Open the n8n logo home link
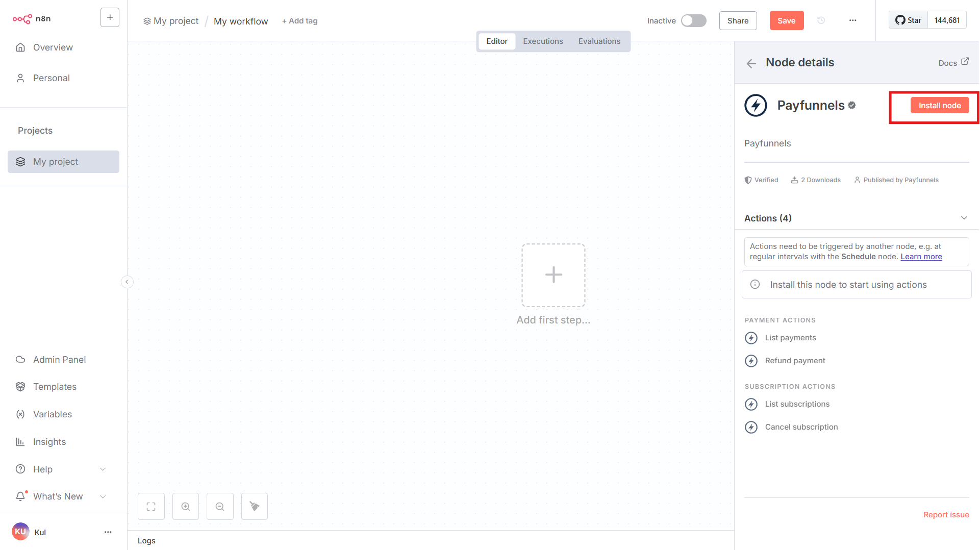 point(32,19)
